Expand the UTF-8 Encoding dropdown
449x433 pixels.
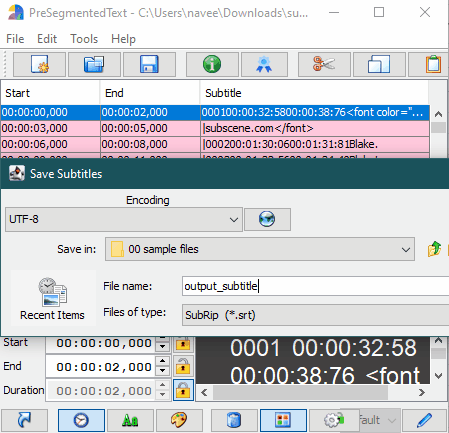(x=124, y=219)
